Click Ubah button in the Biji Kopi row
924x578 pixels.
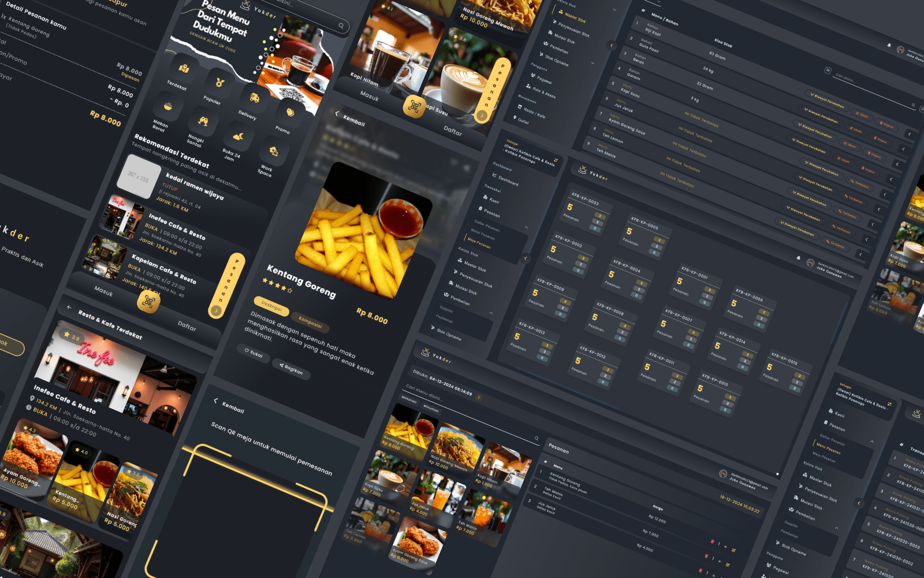pyautogui.click(x=861, y=115)
